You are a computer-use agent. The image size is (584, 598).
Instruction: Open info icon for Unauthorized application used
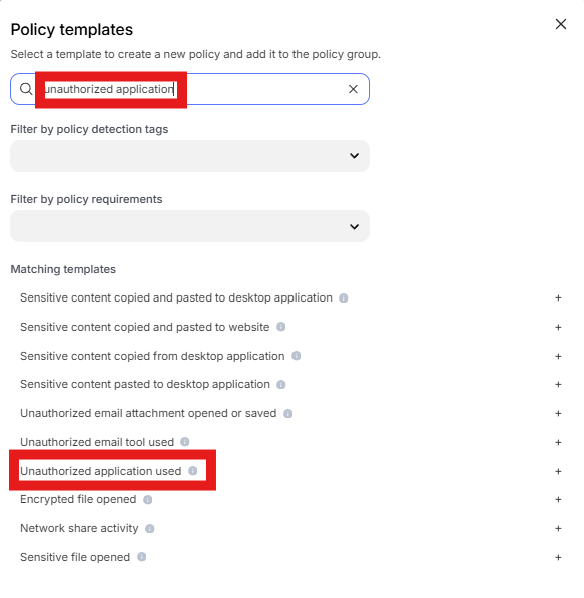(x=193, y=471)
